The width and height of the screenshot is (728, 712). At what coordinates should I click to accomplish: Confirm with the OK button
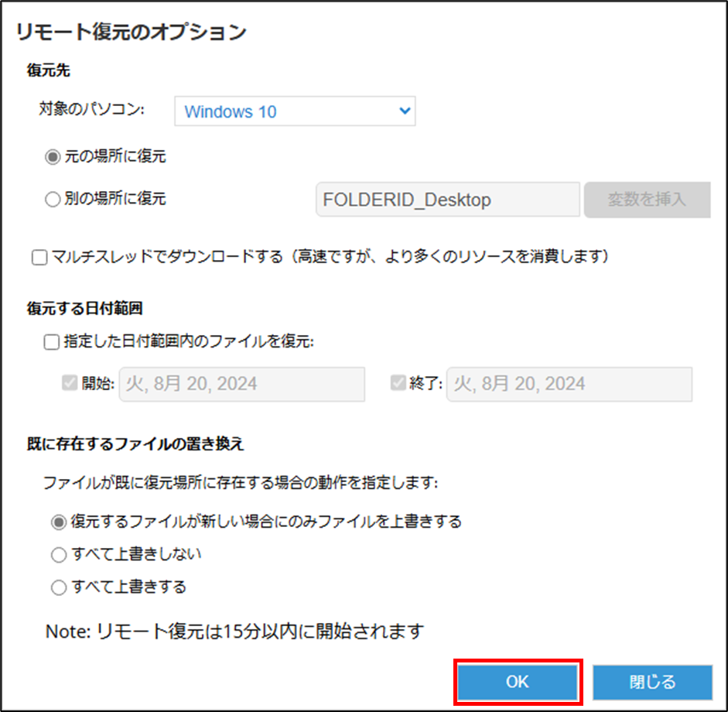coord(518,682)
